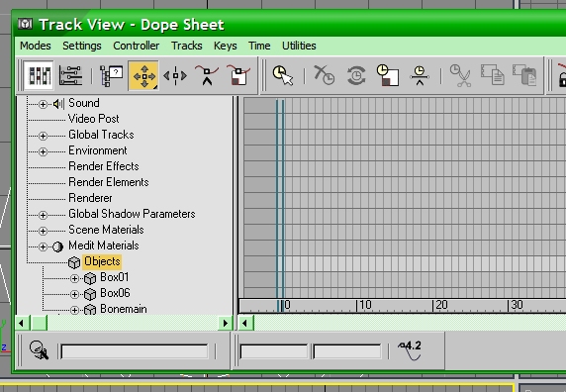Screen dimensions: 566x392
Task: Select the Renderer track
Action: point(90,198)
